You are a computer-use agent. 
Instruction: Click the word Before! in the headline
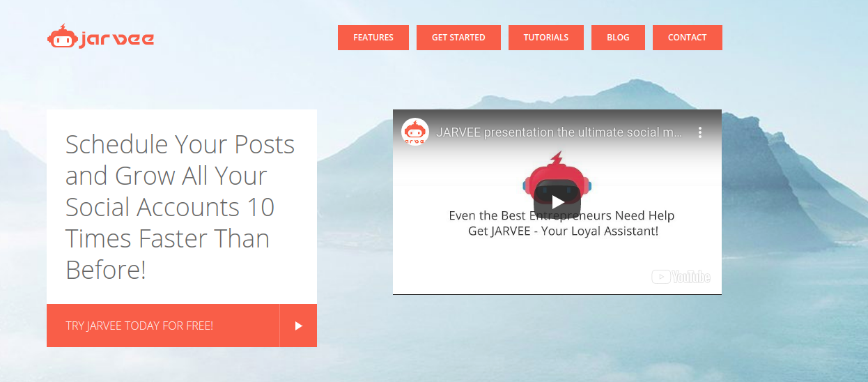point(106,269)
